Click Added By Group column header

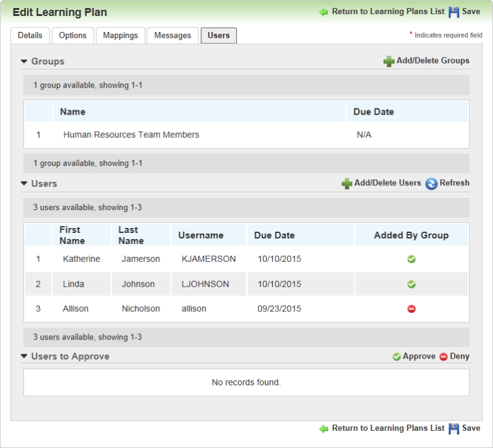click(411, 235)
